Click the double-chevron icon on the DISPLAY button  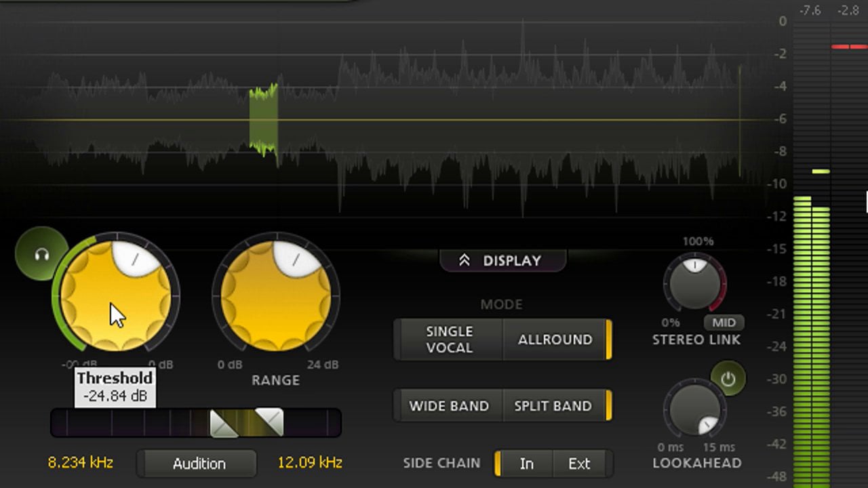[465, 261]
